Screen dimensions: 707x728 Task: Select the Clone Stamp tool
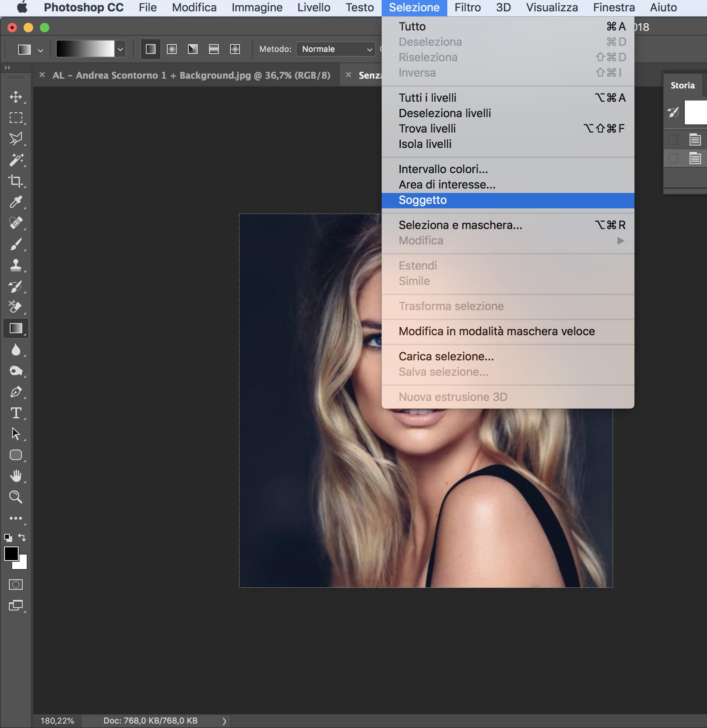16,265
